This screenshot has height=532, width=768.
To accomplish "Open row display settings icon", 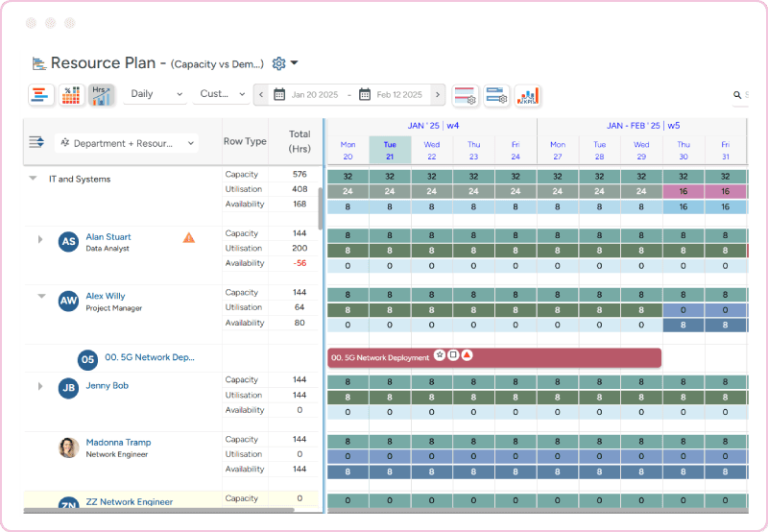I will [x=466, y=95].
